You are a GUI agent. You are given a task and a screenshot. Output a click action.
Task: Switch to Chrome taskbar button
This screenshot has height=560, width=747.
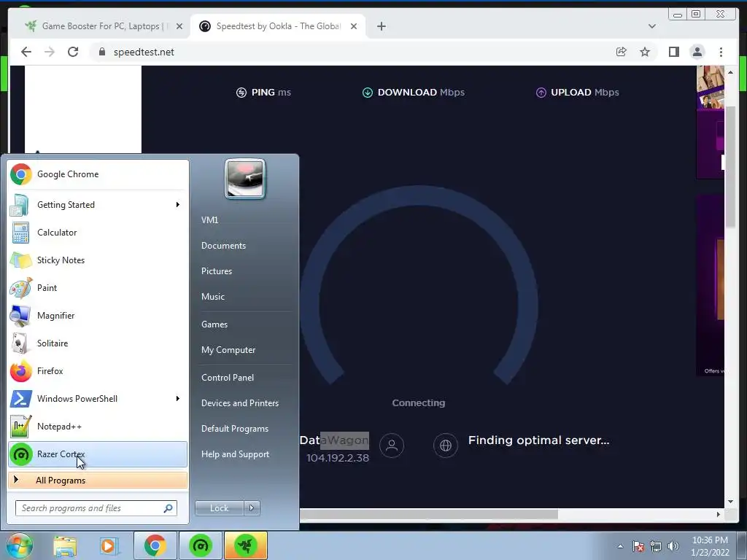(x=155, y=545)
